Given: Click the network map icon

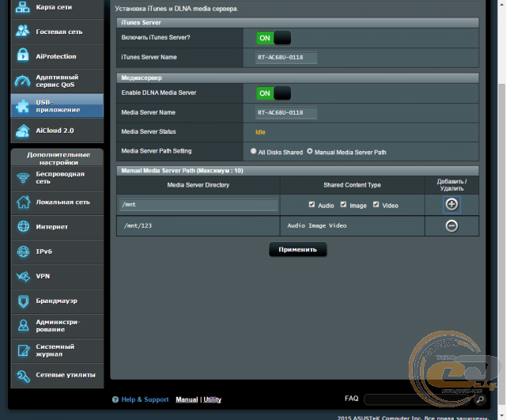Looking at the screenshot, I should click(x=23, y=7).
